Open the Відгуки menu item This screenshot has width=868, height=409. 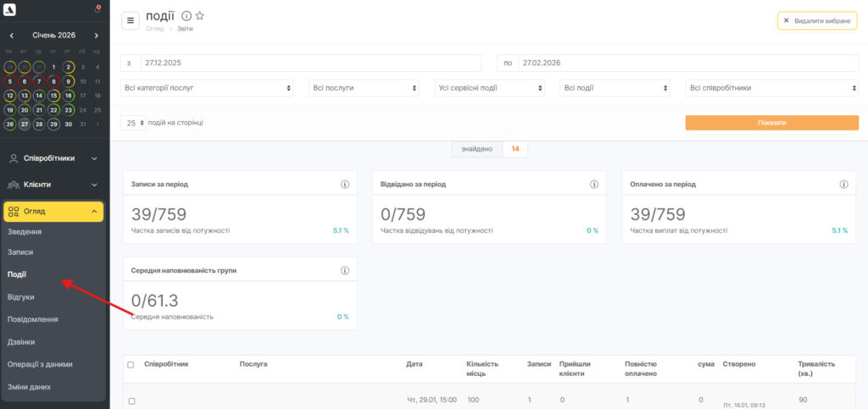click(x=21, y=297)
